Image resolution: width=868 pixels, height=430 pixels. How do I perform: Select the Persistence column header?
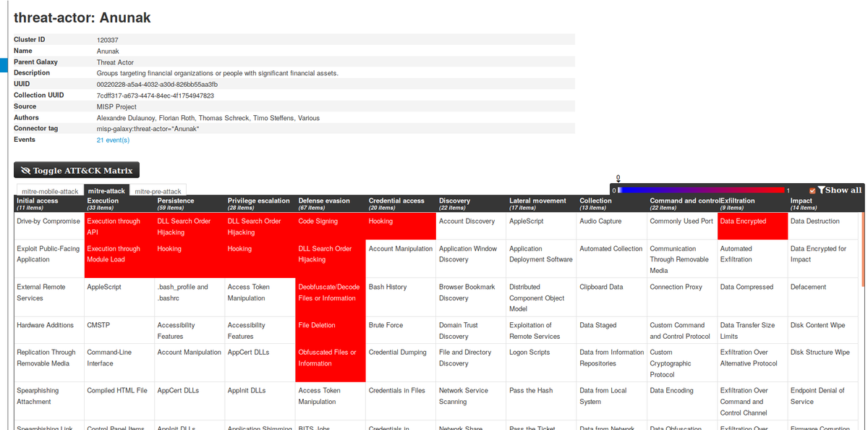tap(190, 204)
